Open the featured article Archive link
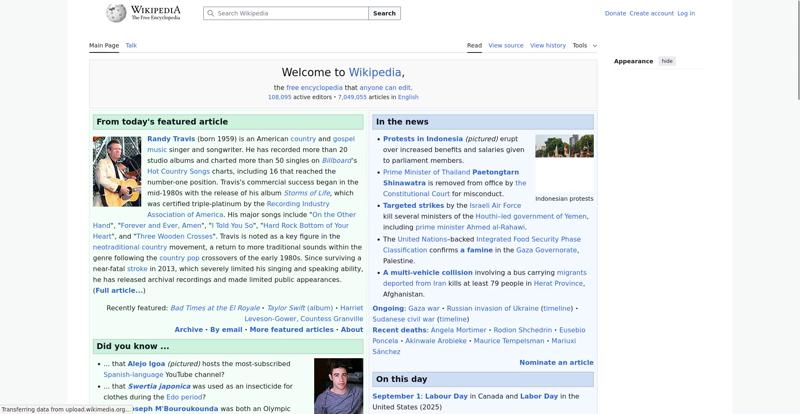Screen dimensions: 800x414 tap(188, 330)
